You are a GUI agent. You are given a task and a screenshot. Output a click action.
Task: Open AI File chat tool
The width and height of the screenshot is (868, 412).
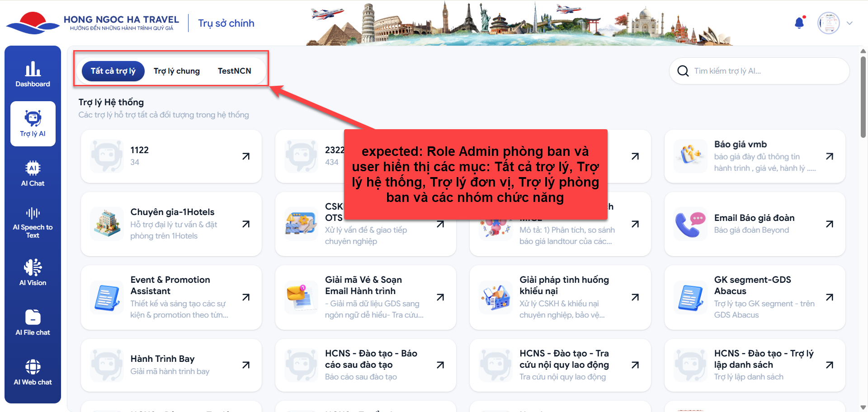click(x=33, y=323)
